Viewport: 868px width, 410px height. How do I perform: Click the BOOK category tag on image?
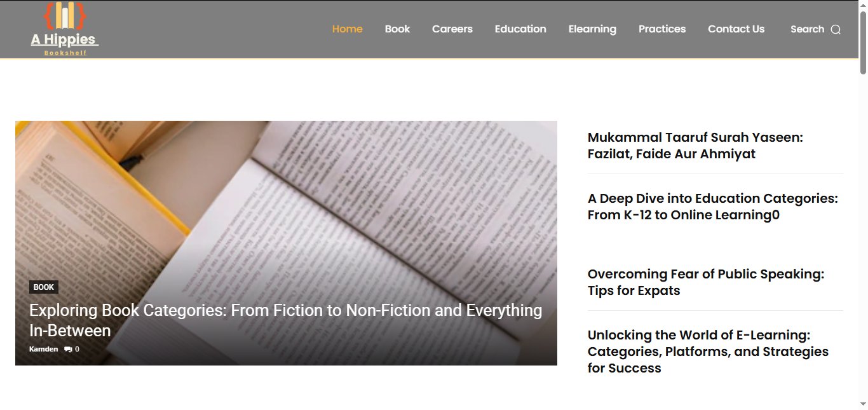click(x=44, y=287)
